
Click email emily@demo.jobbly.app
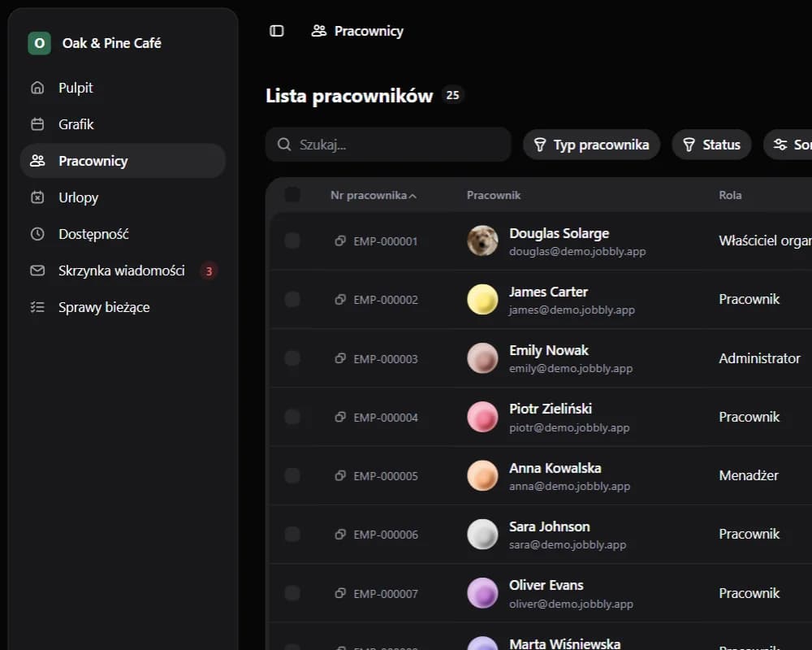[571, 369]
